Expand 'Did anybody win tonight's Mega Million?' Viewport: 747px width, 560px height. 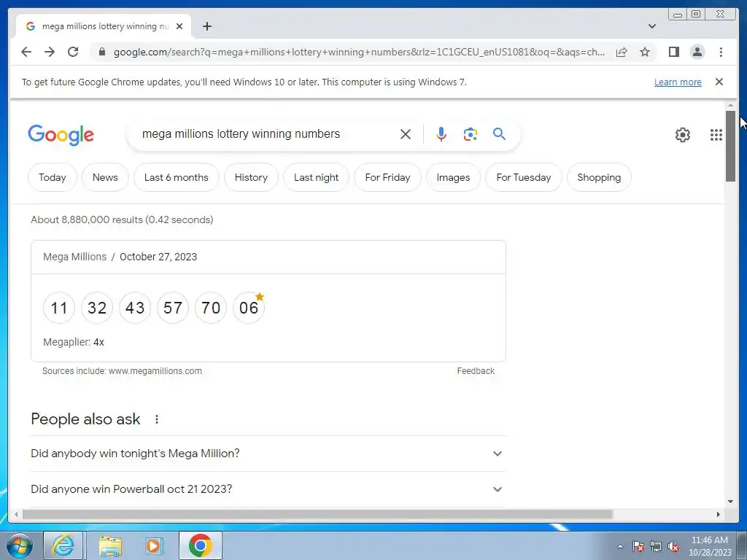tap(267, 454)
